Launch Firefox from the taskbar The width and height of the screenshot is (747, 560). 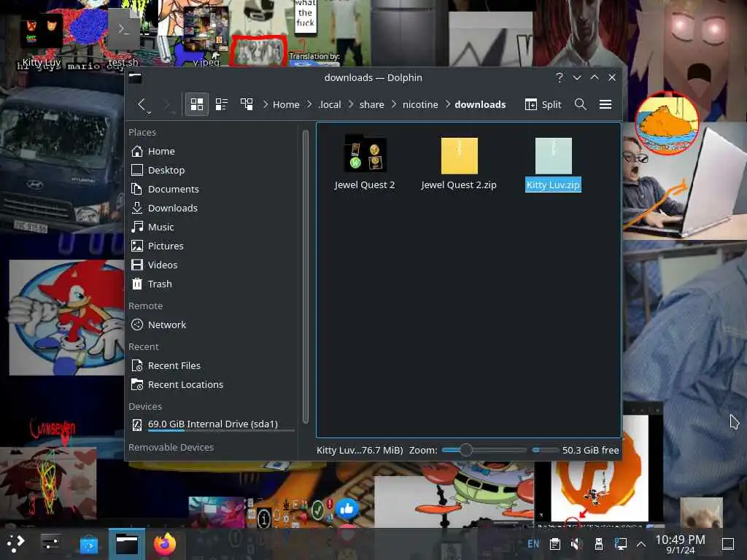click(x=165, y=544)
